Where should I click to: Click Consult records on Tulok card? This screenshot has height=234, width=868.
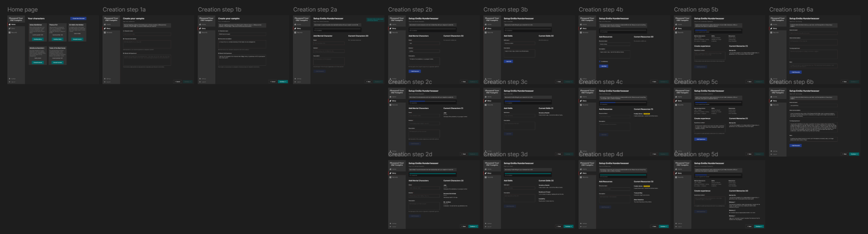click(x=58, y=62)
